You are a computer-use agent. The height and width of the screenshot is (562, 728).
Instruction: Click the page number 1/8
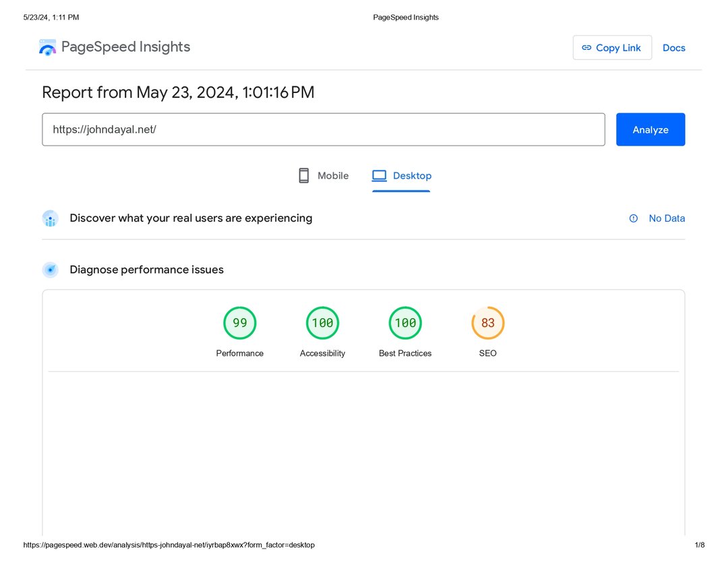click(x=700, y=545)
